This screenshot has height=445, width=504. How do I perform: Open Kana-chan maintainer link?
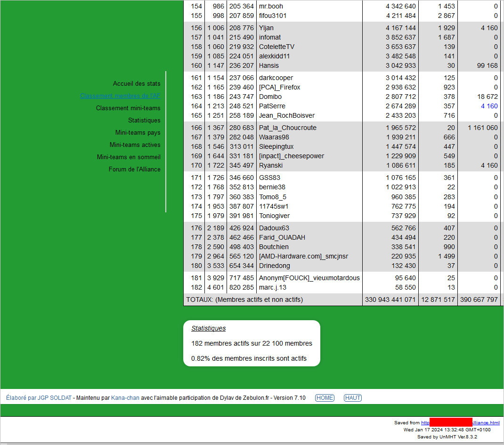(x=125, y=398)
